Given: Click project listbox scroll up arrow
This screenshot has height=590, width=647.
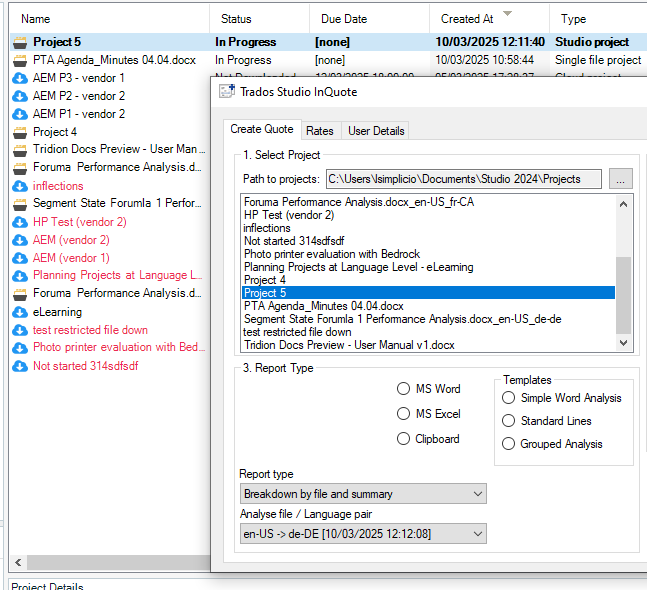Looking at the screenshot, I should click(623, 204).
